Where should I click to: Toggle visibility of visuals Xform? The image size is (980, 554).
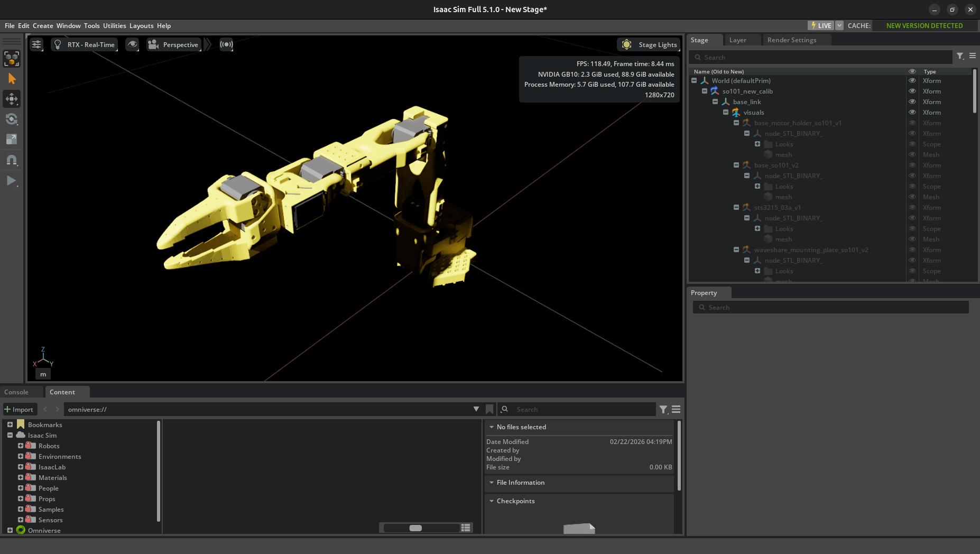[x=912, y=113]
